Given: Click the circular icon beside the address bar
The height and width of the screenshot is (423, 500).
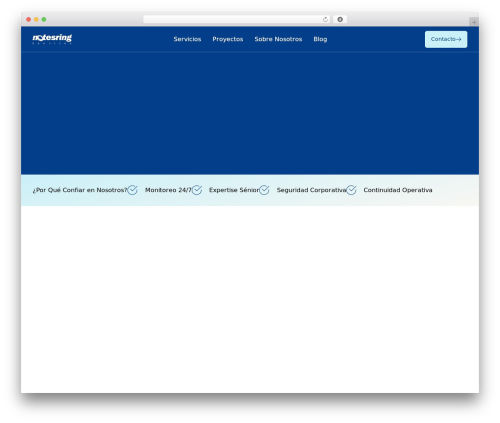Looking at the screenshot, I should click(x=340, y=19).
